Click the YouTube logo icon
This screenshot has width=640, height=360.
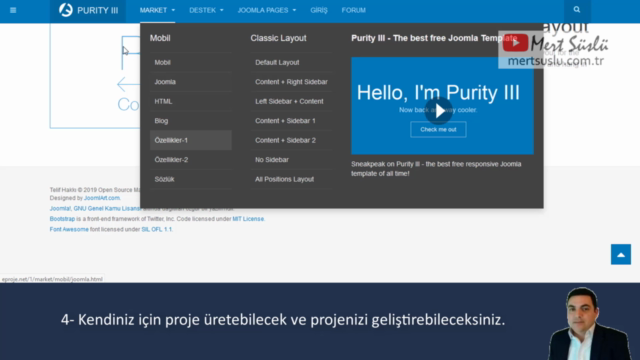coord(515,42)
